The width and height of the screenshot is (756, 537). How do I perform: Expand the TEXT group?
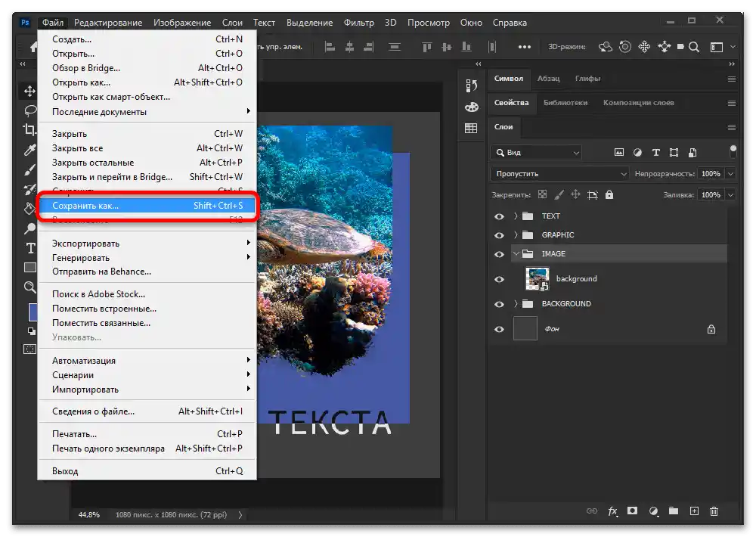pos(516,216)
